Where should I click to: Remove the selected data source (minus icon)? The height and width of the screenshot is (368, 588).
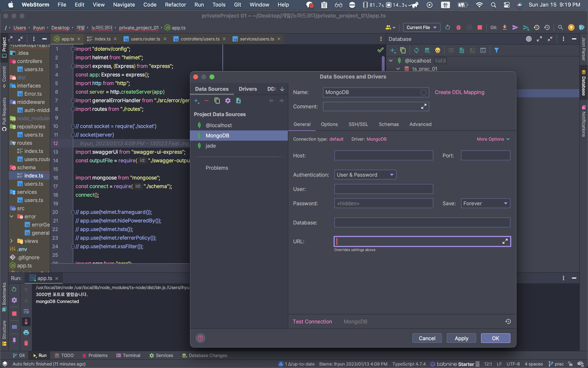pos(207,101)
